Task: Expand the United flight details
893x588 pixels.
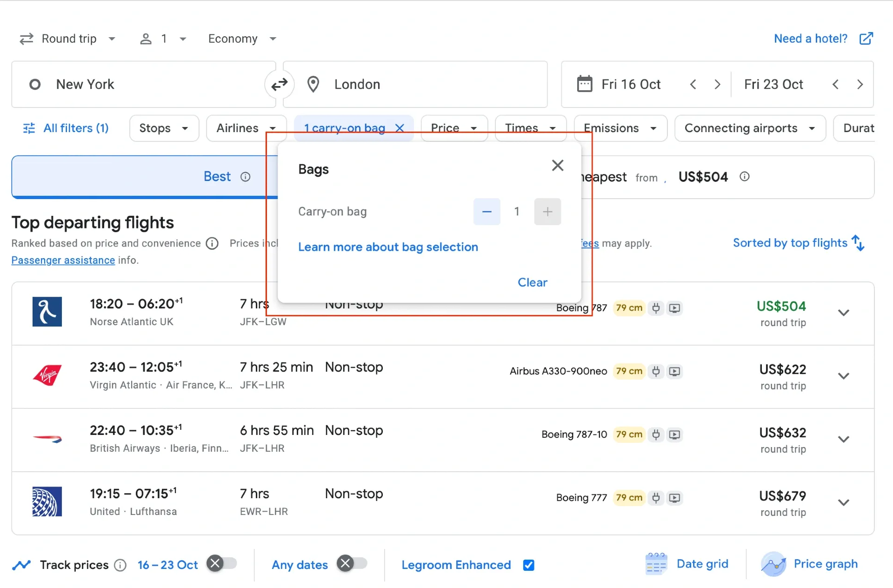Action: 844,502
